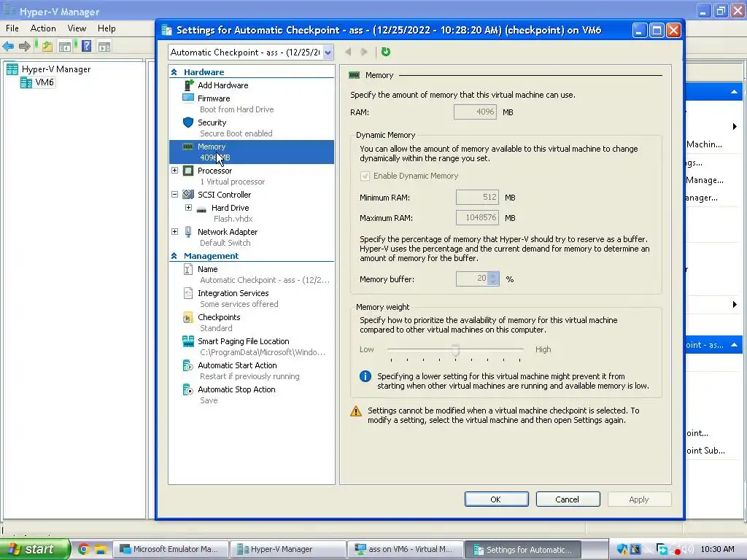The height and width of the screenshot is (560, 747).
Task: Click the Minimum RAM field
Action: pyautogui.click(x=477, y=197)
